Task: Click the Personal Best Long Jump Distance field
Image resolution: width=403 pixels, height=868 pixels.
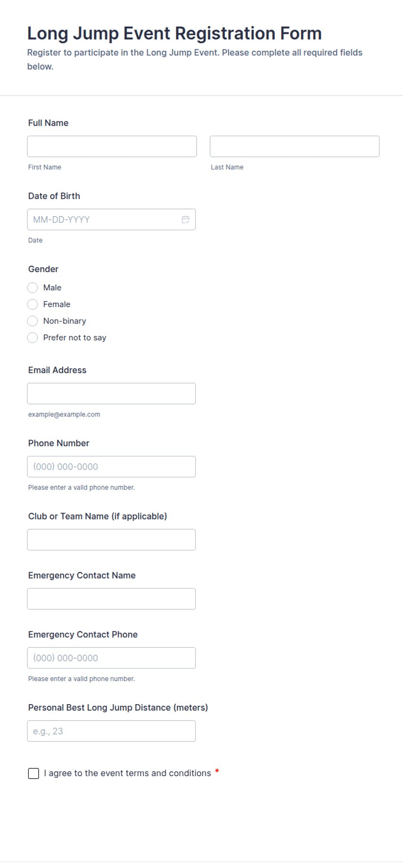Action: (111, 731)
